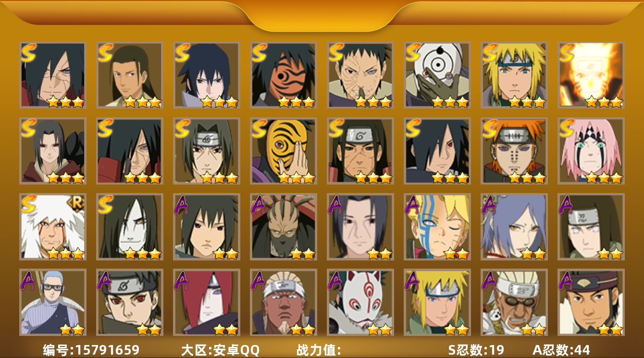This screenshot has width=644, height=358.
Task: Click the Killer Bee sunglasses portrait
Action: point(514,303)
